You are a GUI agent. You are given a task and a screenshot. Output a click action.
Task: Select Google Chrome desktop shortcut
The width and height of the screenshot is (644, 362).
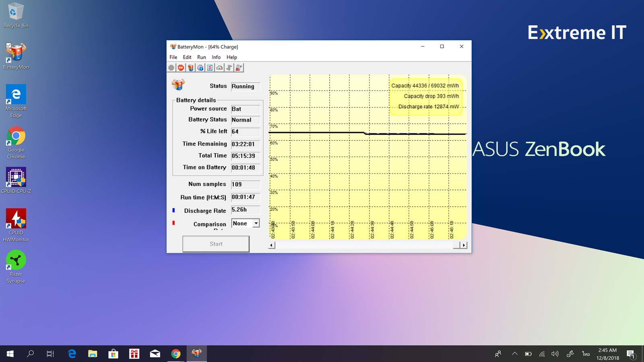[16, 143]
